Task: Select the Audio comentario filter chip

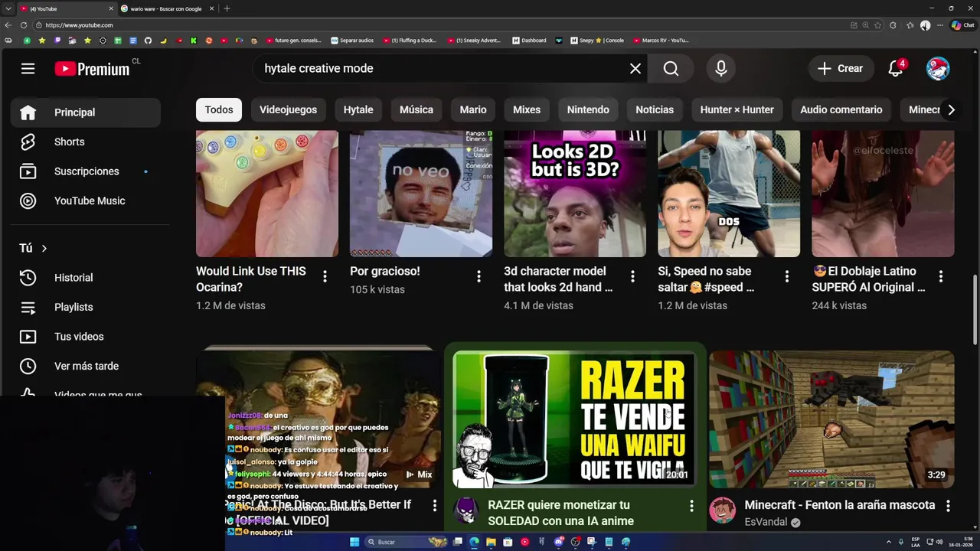Action: coord(841,109)
